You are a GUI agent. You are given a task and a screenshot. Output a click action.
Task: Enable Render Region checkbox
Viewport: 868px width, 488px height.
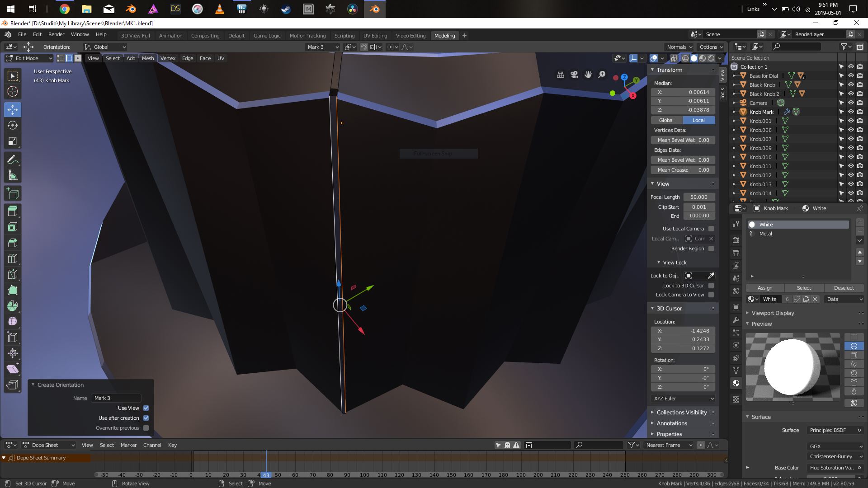click(711, 249)
